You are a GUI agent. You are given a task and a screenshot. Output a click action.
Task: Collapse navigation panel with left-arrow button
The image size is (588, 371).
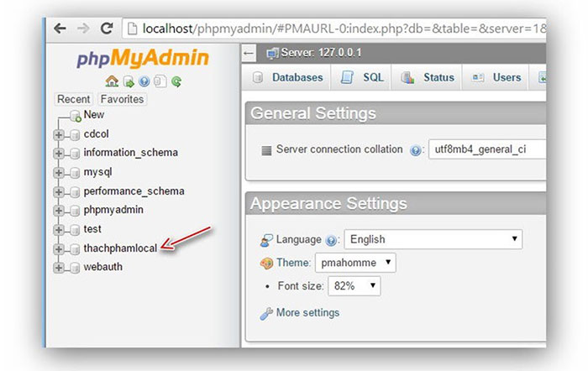click(249, 53)
